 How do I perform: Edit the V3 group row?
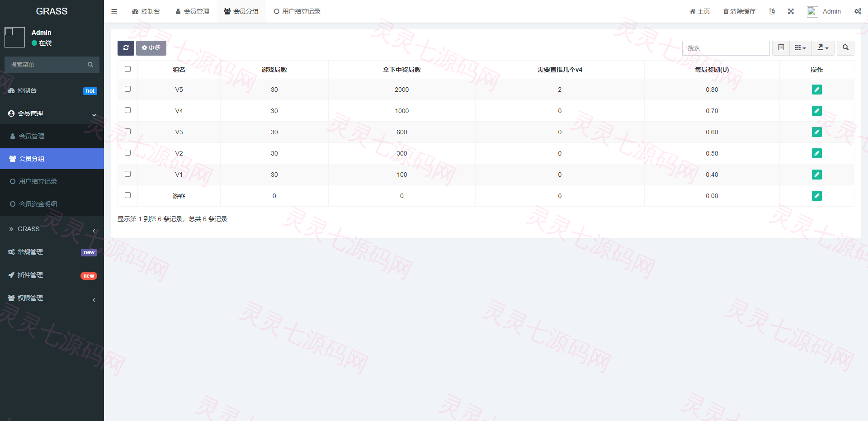[x=816, y=132]
